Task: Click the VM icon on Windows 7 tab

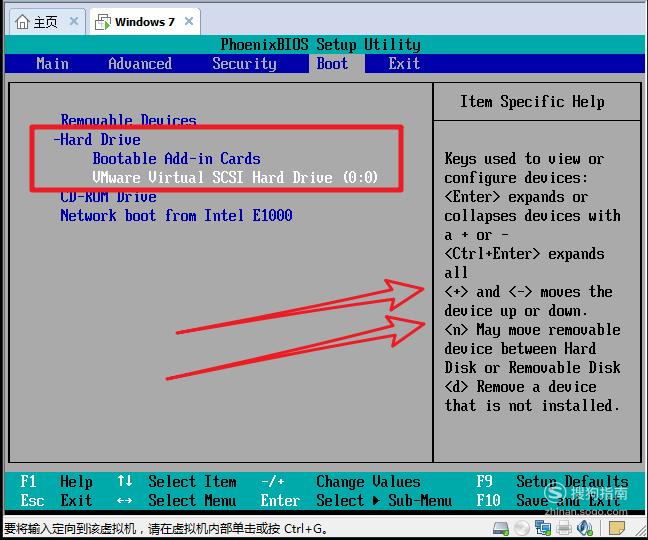Action: click(x=103, y=22)
